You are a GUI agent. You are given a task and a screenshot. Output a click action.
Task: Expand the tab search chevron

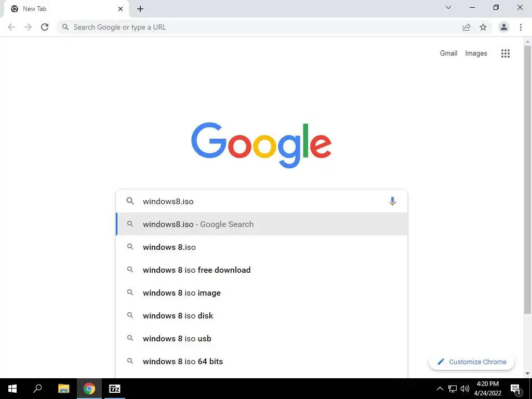tap(448, 7)
